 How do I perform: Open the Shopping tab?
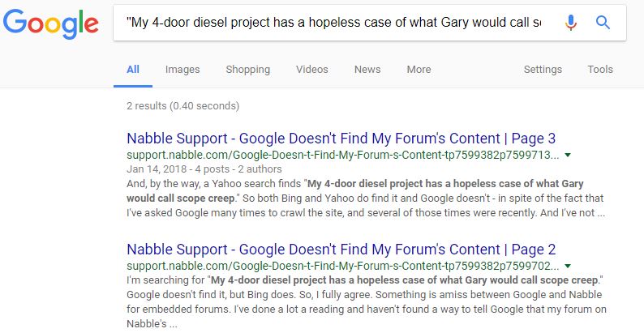point(250,70)
